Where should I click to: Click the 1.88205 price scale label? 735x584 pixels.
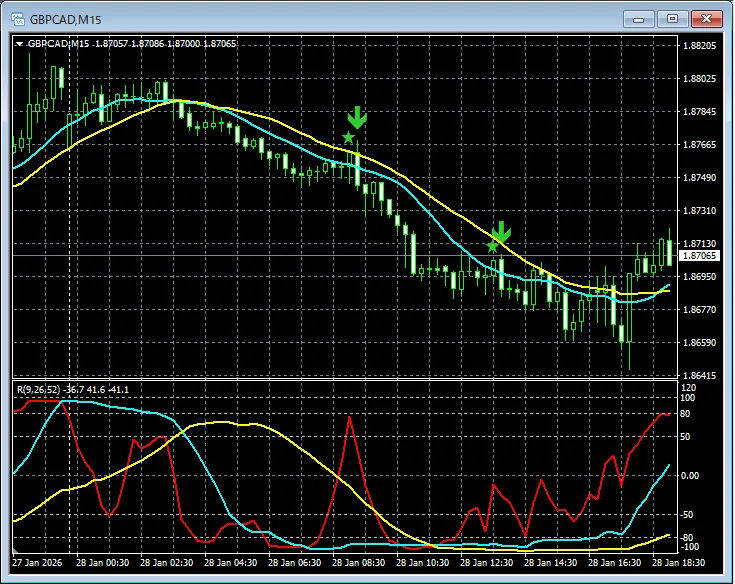(x=699, y=46)
